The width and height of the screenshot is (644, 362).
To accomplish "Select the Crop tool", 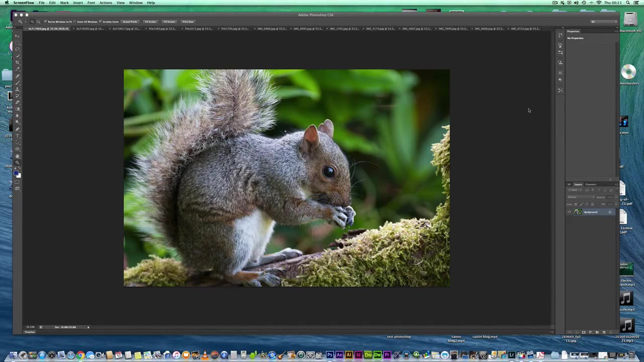I will tap(17, 61).
